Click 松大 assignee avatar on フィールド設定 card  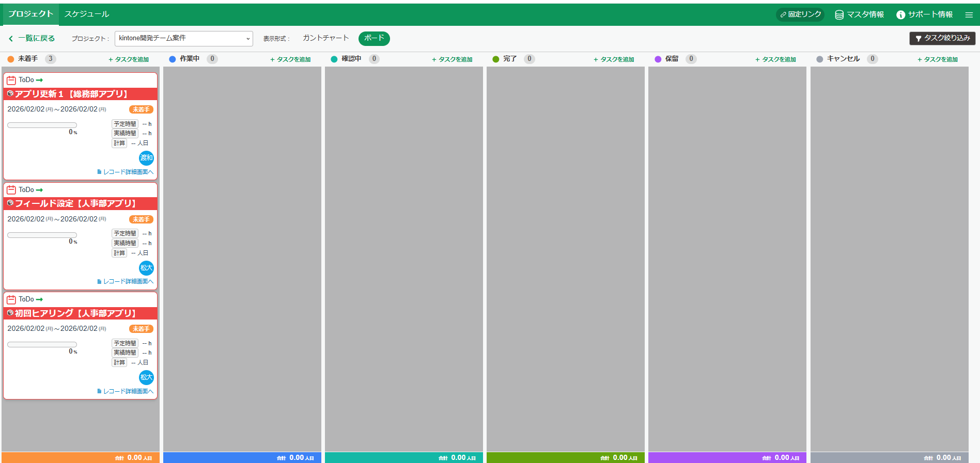click(146, 268)
